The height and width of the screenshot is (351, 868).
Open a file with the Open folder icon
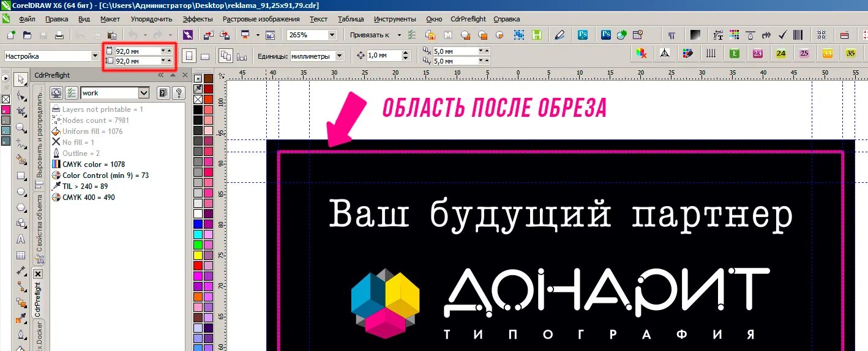(26, 35)
